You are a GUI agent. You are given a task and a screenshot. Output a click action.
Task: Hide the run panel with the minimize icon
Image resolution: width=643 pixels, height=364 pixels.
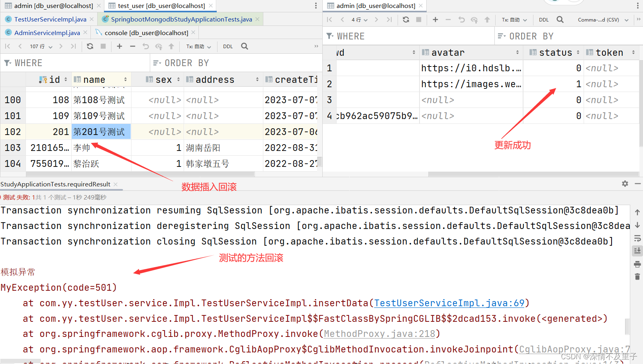pyautogui.click(x=637, y=184)
